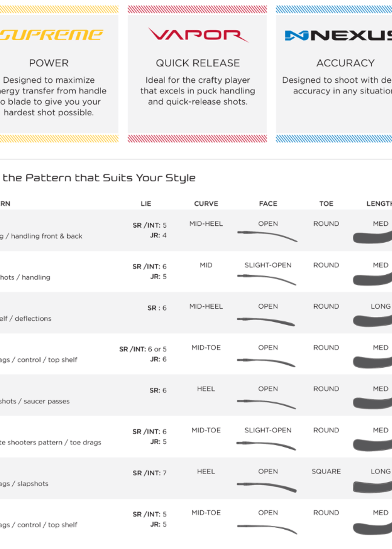Click the 'QUICK RELEASE' heading under Vapor
392x549 pixels.
tap(198, 63)
